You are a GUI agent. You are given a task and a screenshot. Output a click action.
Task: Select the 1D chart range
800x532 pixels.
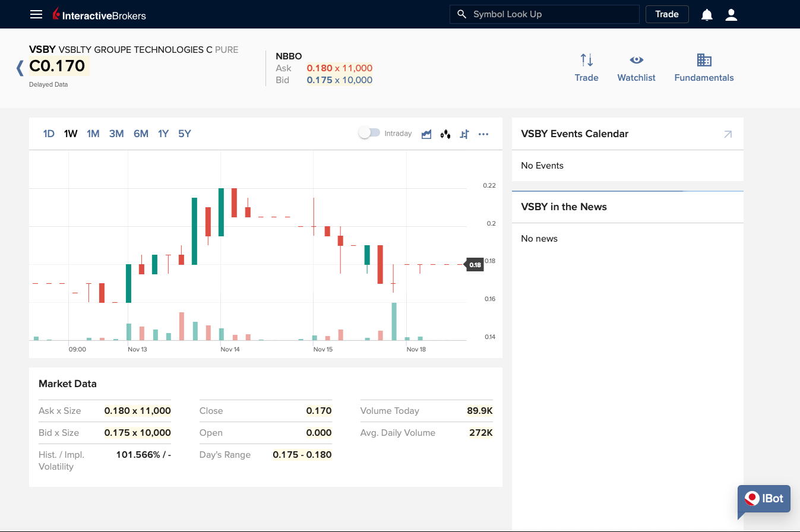[x=49, y=134]
